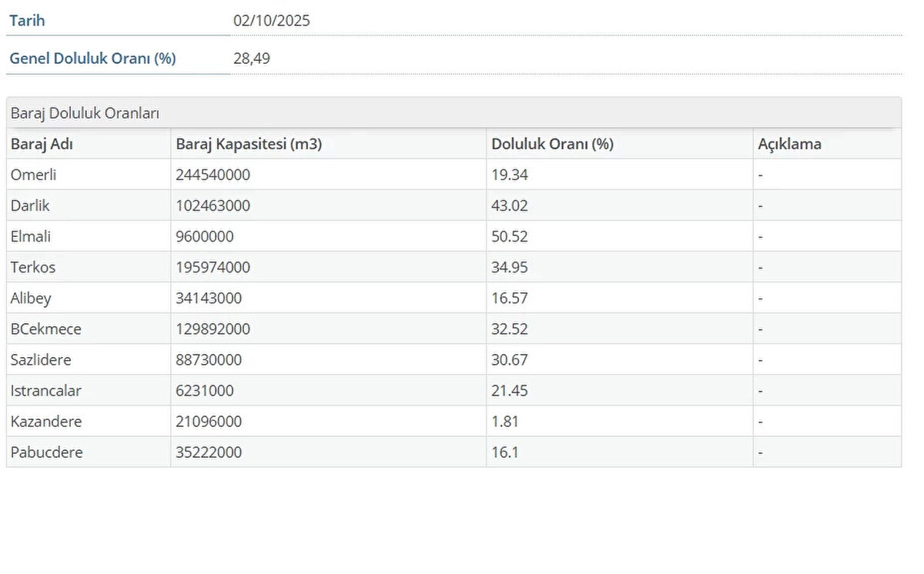924x574 pixels.
Task: Click the Açıklama column header
Action: click(789, 144)
